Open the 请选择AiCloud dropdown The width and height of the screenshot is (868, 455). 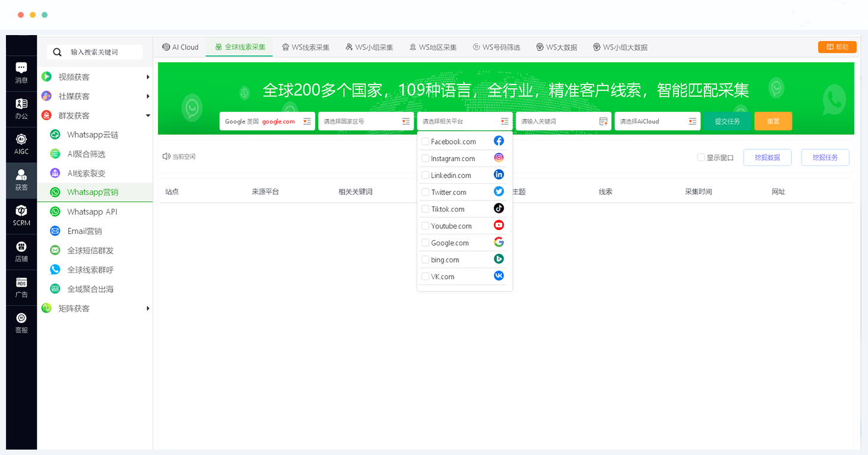(x=657, y=121)
